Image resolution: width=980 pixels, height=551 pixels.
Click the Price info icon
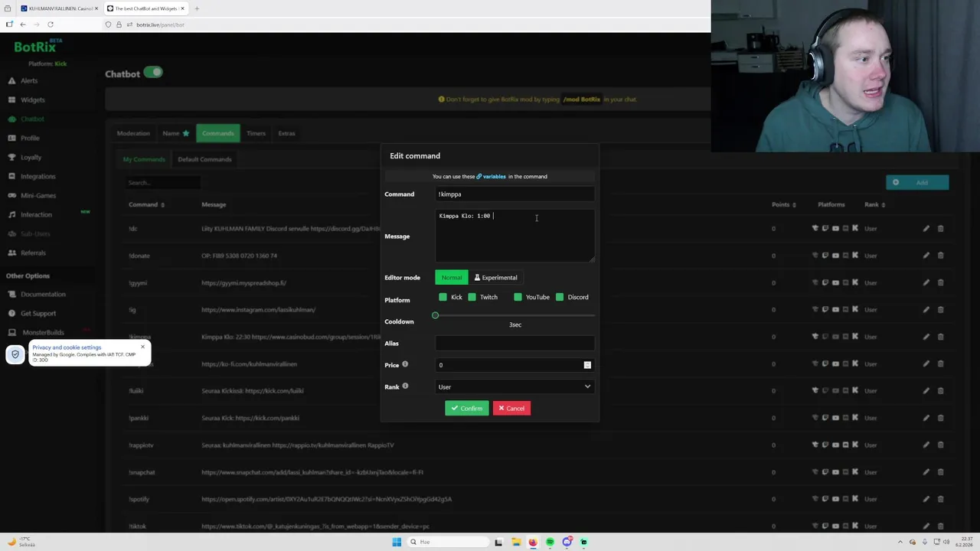(405, 364)
